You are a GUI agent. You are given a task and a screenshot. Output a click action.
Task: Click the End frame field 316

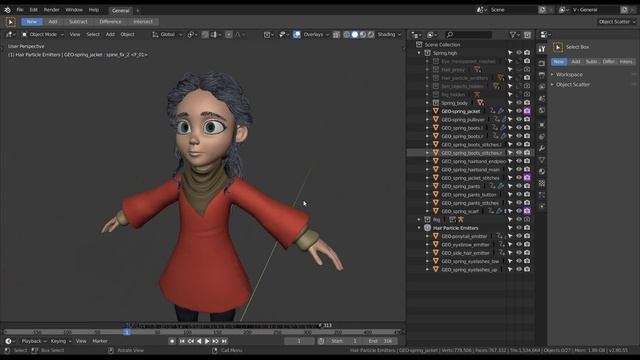pos(380,341)
